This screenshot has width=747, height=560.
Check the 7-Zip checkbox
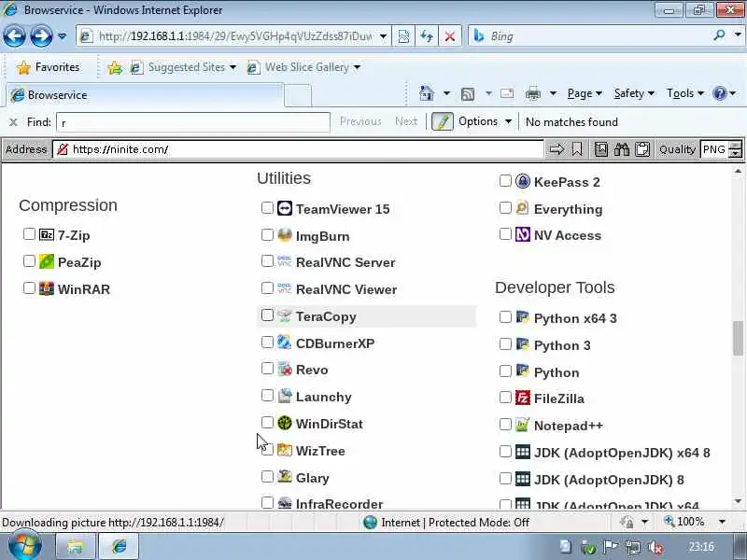click(29, 234)
